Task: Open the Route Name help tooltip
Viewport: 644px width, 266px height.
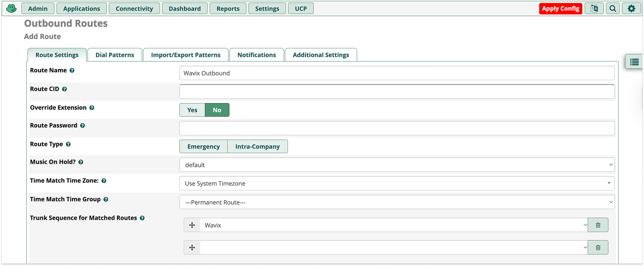Action: click(x=72, y=70)
